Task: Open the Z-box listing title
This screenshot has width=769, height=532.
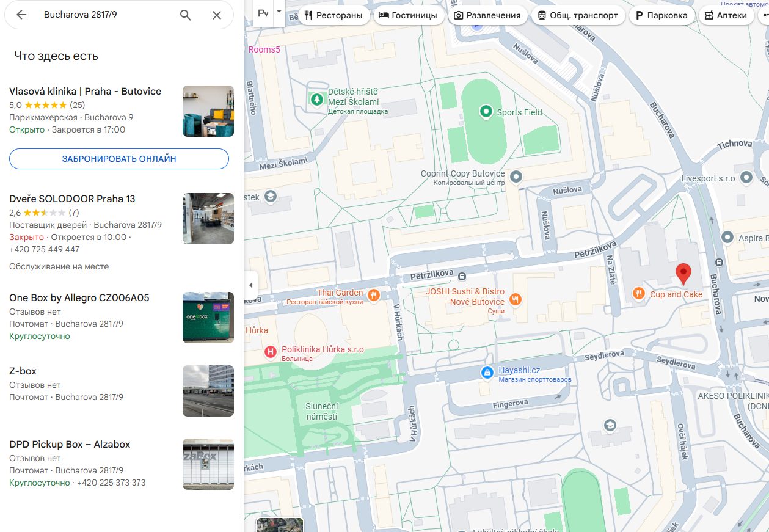Action: tap(23, 371)
